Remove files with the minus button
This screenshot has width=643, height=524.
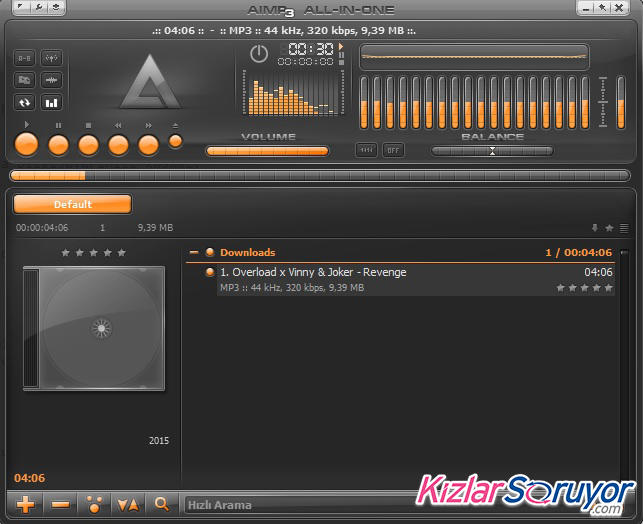pyautogui.click(x=61, y=504)
